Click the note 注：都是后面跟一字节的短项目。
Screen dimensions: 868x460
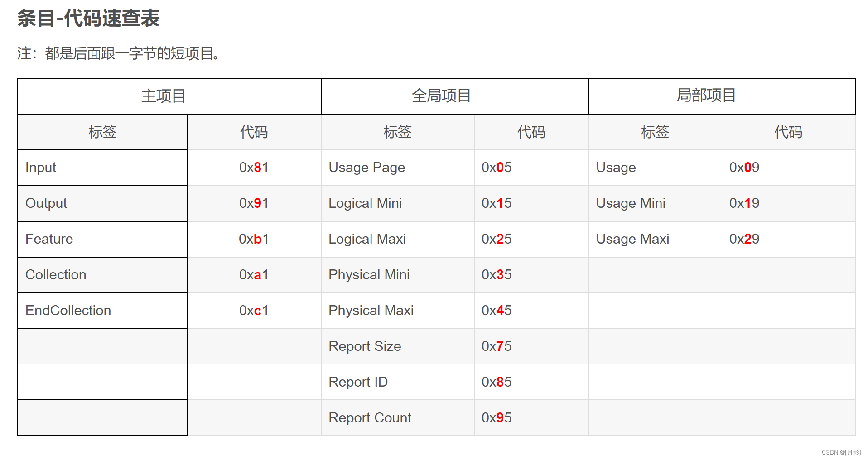pyautogui.click(x=119, y=53)
